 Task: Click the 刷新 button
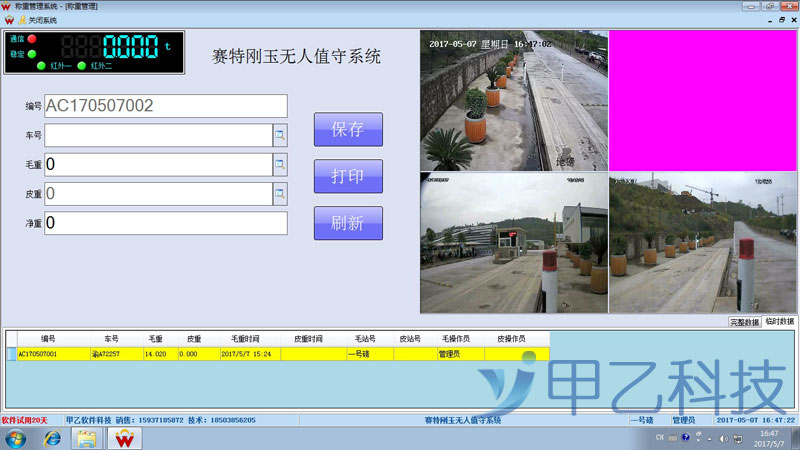(x=348, y=223)
